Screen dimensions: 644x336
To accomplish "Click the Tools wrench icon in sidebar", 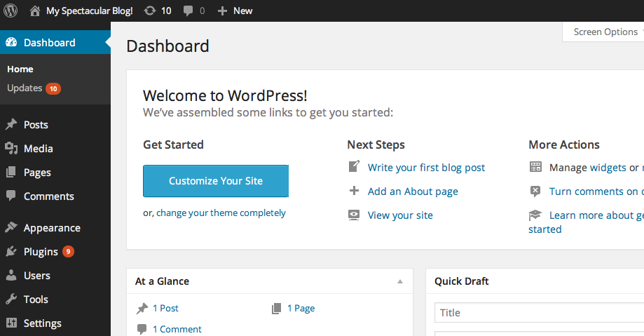I will click(11, 300).
